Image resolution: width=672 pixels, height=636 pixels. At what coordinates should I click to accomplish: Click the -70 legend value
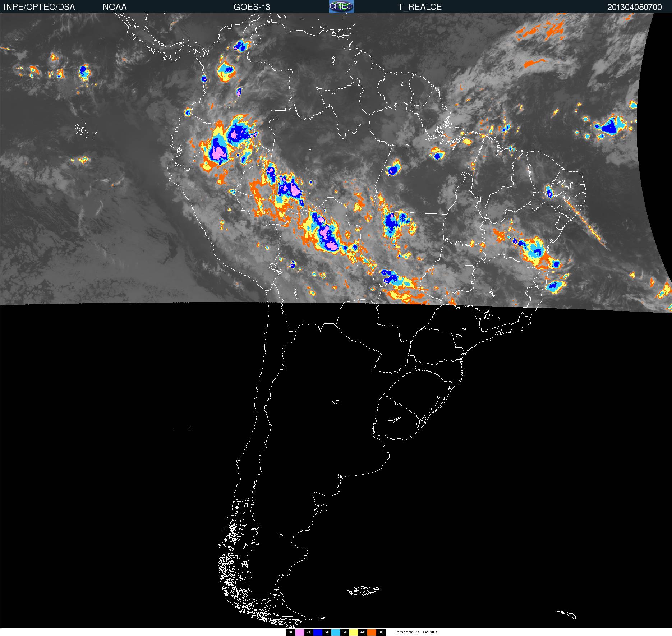click(308, 632)
